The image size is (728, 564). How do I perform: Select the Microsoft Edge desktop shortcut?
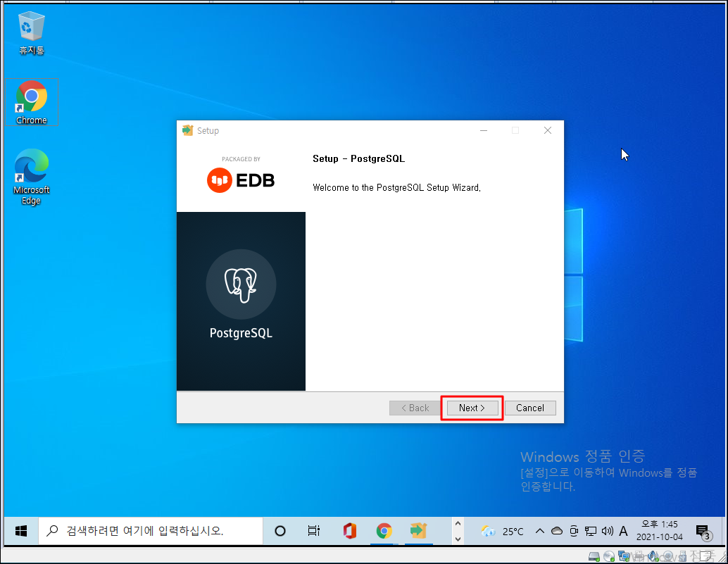point(31,177)
